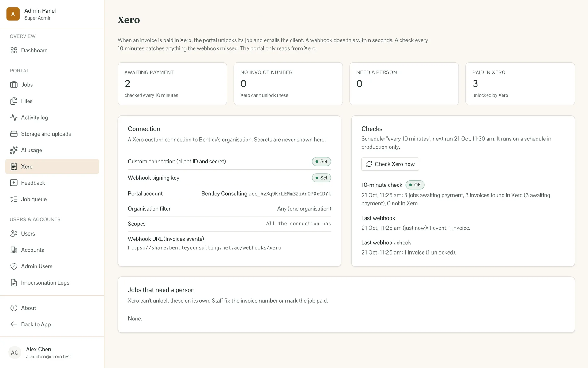Image resolution: width=588 pixels, height=368 pixels.
Task: Click the Awaiting Payment stat card
Action: click(172, 84)
